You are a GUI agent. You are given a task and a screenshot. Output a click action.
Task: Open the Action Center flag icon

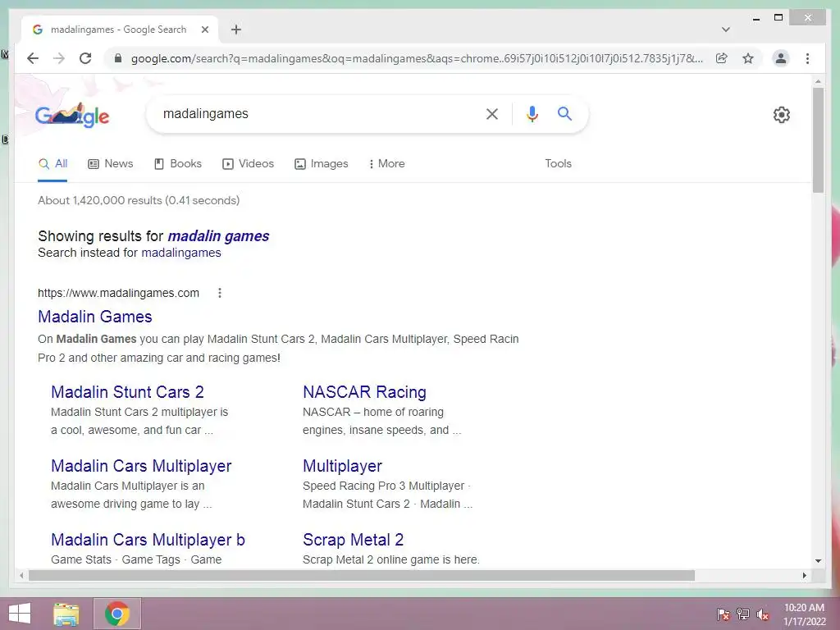(723, 614)
